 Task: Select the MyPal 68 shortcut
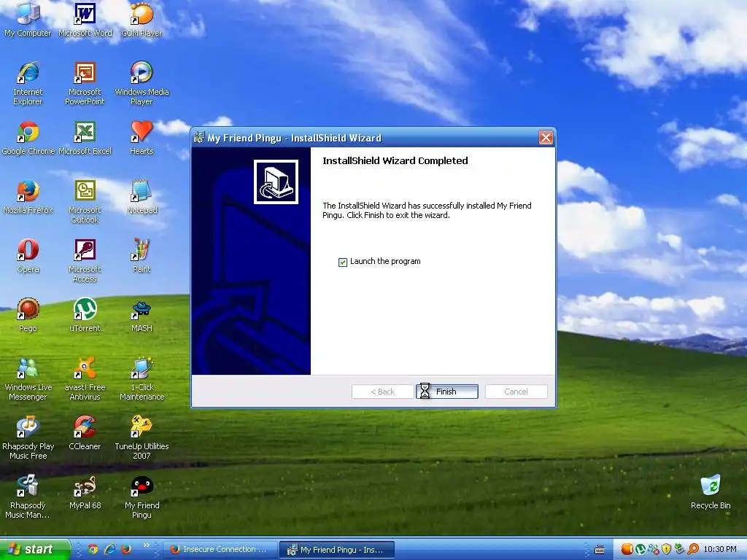click(x=85, y=492)
